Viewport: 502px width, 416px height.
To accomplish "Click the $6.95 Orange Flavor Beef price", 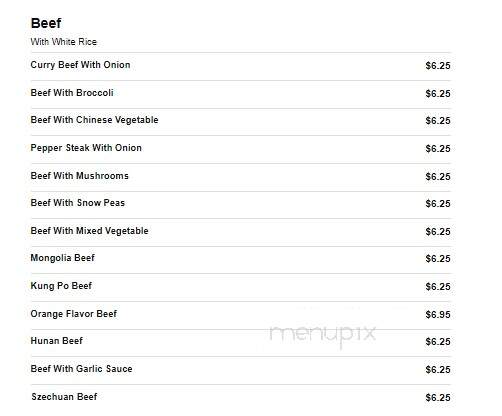I will coord(438,315).
